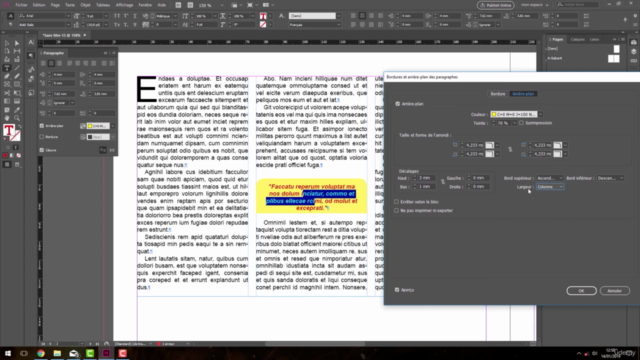
Task: Click center align icon in Paragraphe panel
Action: (x=51, y=63)
